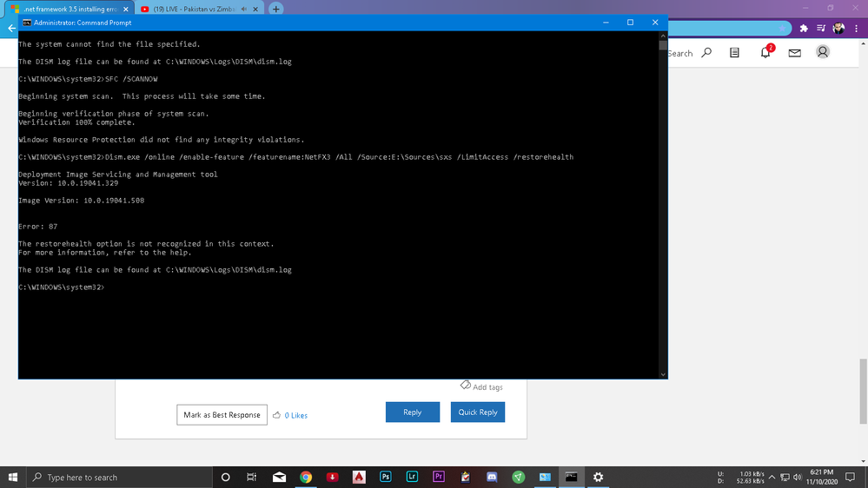Open the red downloader app on taskbar
868x488 pixels.
coord(332,477)
